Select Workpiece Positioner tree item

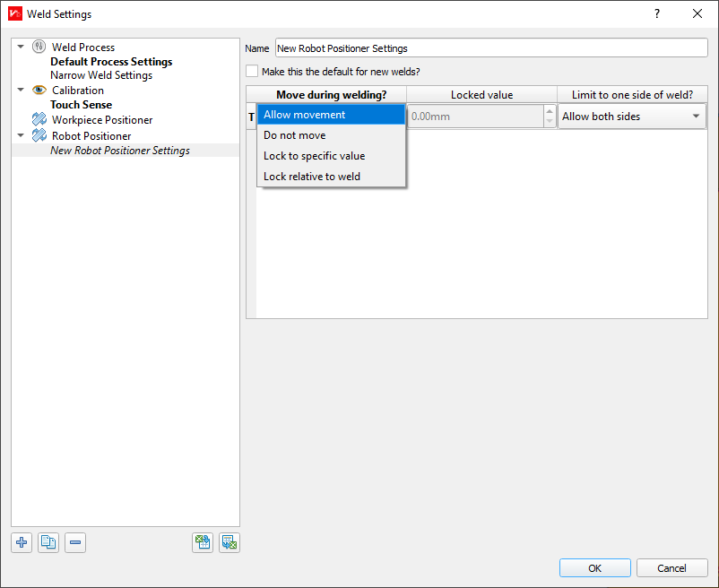click(102, 119)
